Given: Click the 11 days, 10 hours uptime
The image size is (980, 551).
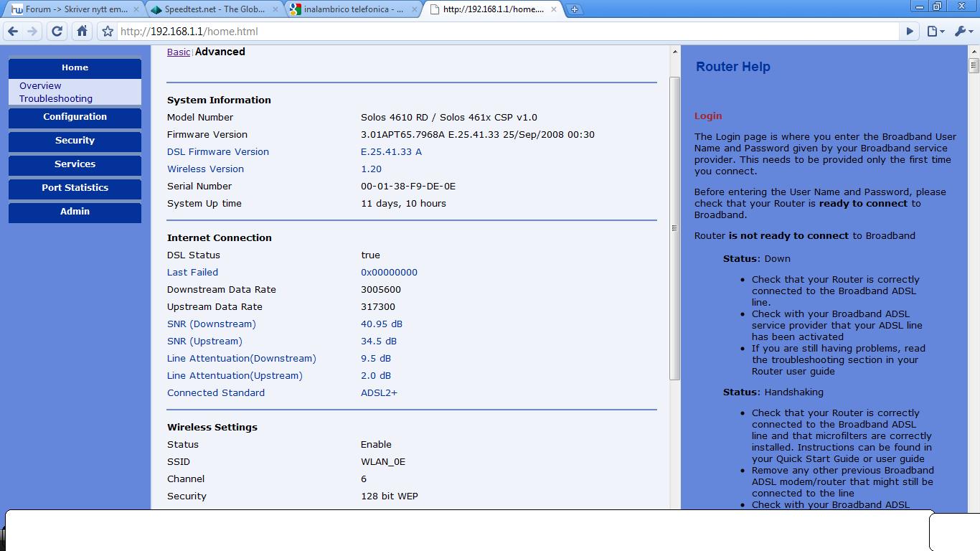Looking at the screenshot, I should tap(403, 203).
